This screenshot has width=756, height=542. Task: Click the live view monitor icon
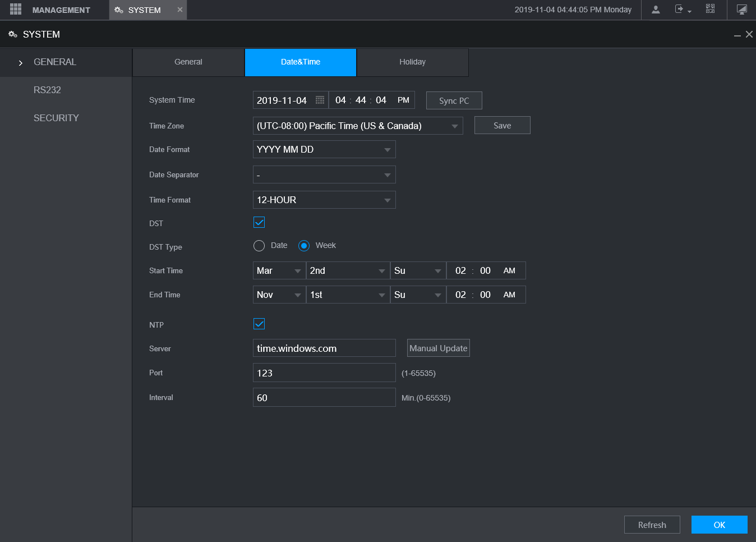point(741,10)
